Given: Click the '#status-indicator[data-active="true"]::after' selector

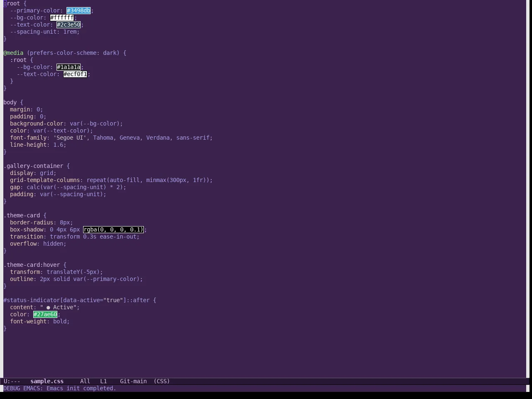Looking at the screenshot, I should click(76, 300).
